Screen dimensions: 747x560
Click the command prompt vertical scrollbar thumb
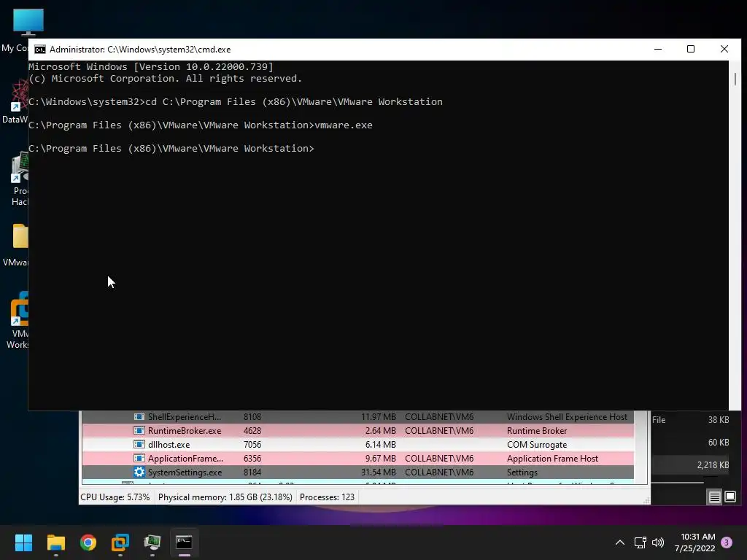pos(735,79)
